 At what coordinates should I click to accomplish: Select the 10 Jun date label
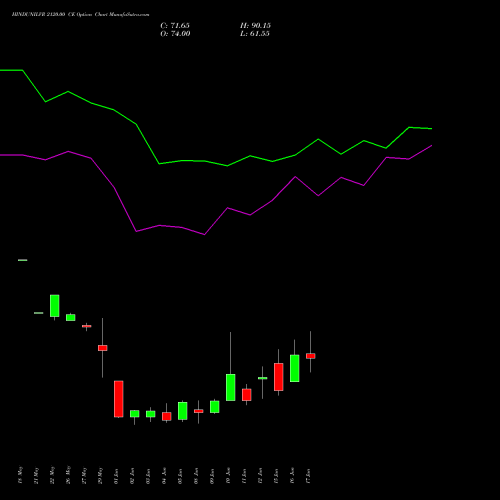[x=228, y=476]
